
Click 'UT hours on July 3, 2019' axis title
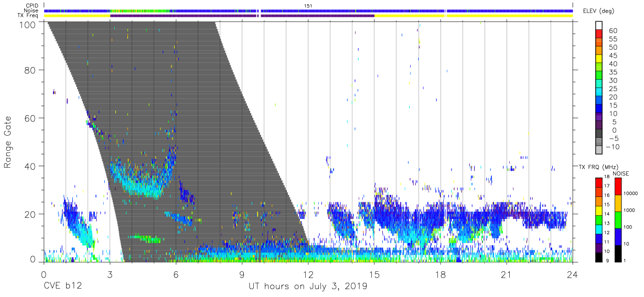pyautogui.click(x=307, y=287)
